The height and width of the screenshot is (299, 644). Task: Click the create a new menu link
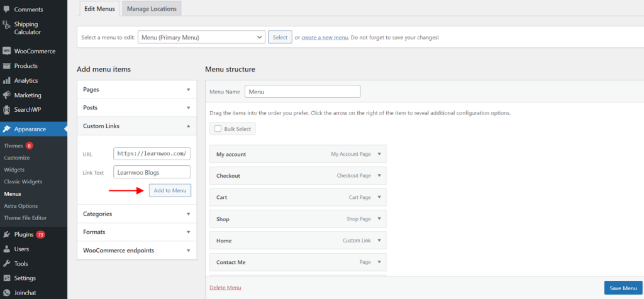click(x=325, y=37)
